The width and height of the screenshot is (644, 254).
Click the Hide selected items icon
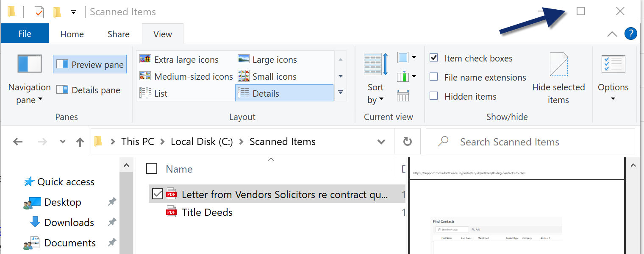(558, 64)
